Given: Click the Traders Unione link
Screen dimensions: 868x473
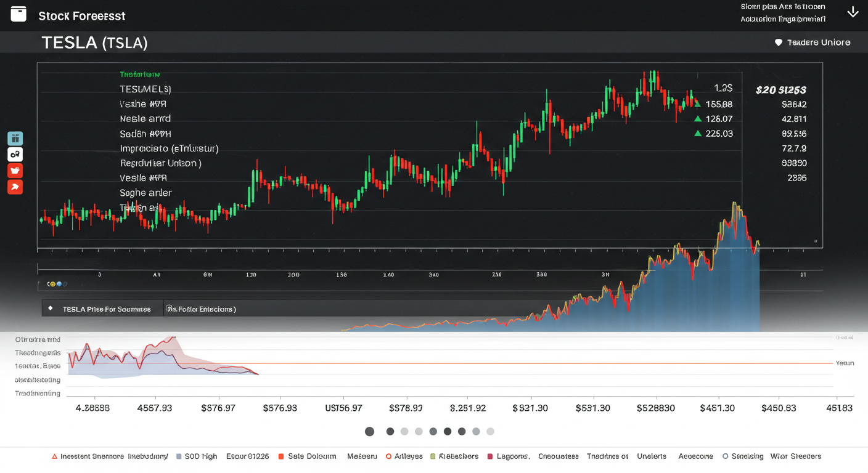Looking at the screenshot, I should [819, 42].
